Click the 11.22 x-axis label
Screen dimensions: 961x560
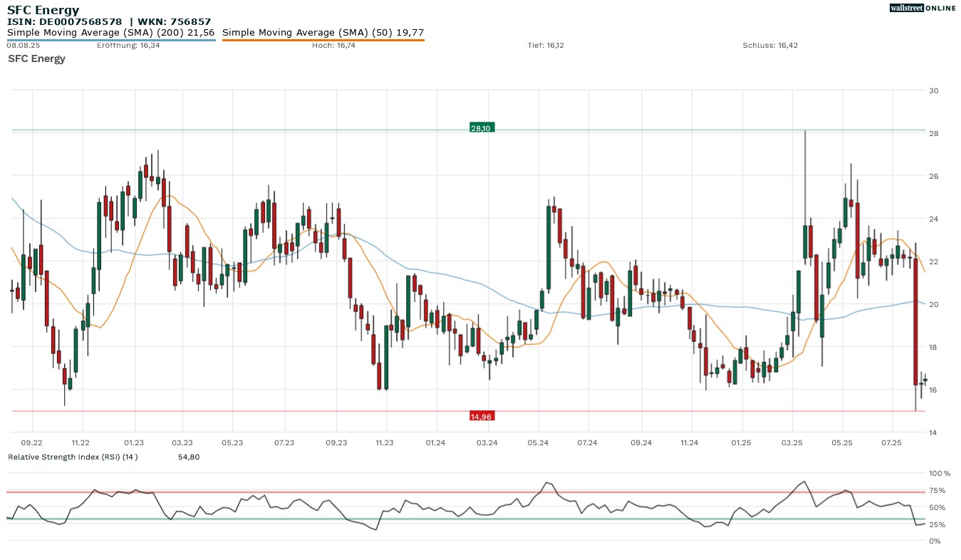tap(81, 442)
